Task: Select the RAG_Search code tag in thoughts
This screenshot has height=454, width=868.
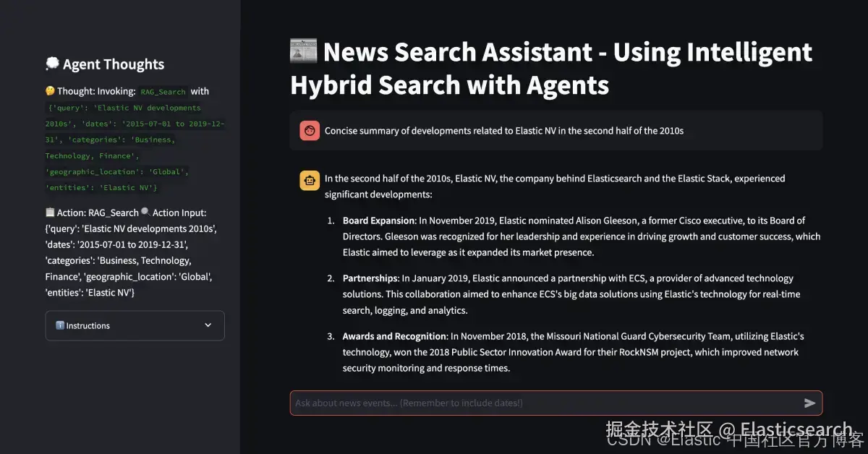Action: 163,92
